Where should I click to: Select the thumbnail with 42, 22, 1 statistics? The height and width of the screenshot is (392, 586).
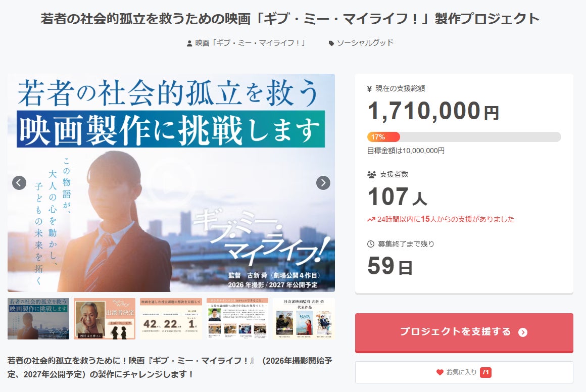171,318
